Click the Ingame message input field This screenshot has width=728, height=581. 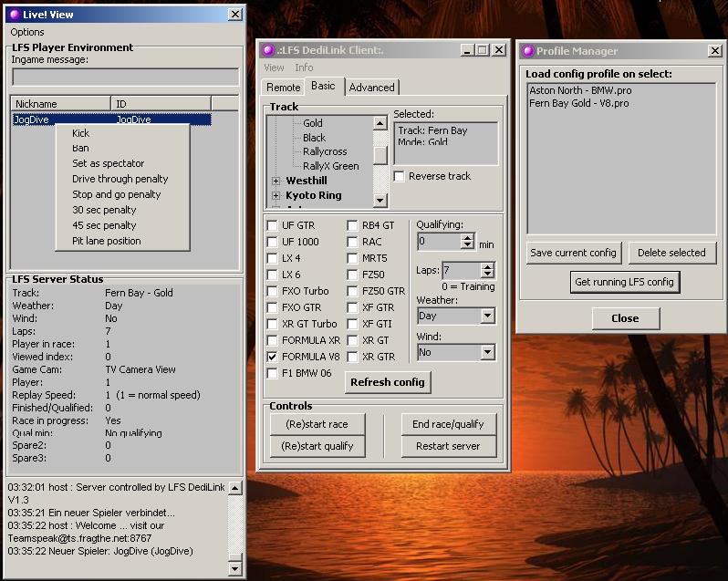125,77
